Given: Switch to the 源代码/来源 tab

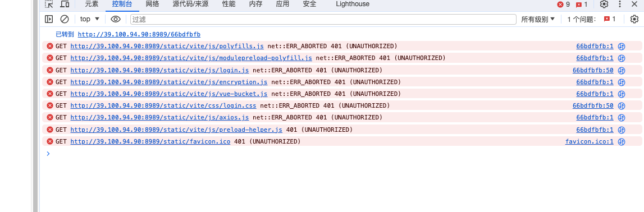Looking at the screenshot, I should [190, 4].
